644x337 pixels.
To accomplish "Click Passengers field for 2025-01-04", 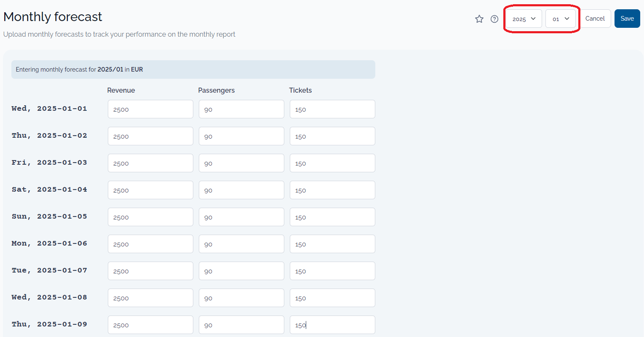I will click(x=241, y=190).
